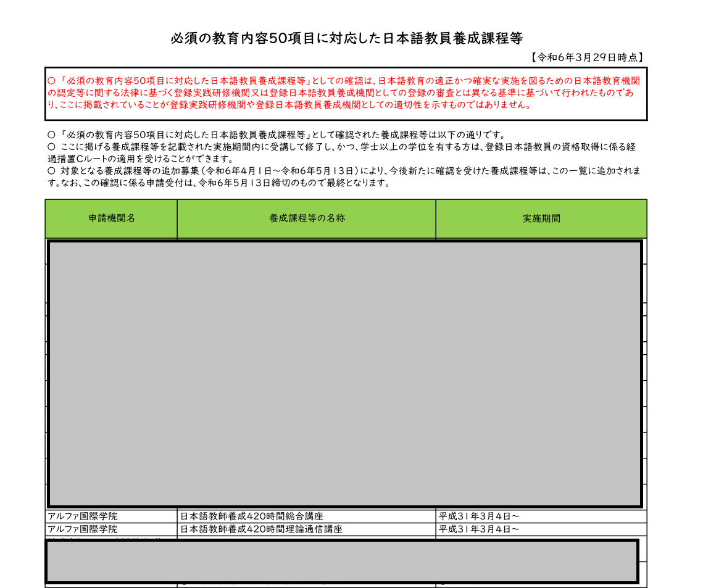Click アルファ国際学院 in the 理論通信講座 row
Screen dimensions: 703x588
pyautogui.click(x=83, y=529)
